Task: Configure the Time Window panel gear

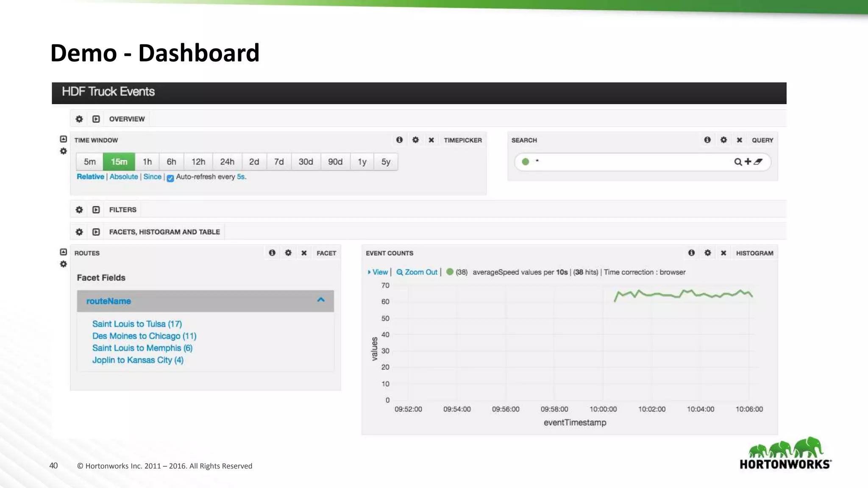Action: click(415, 140)
